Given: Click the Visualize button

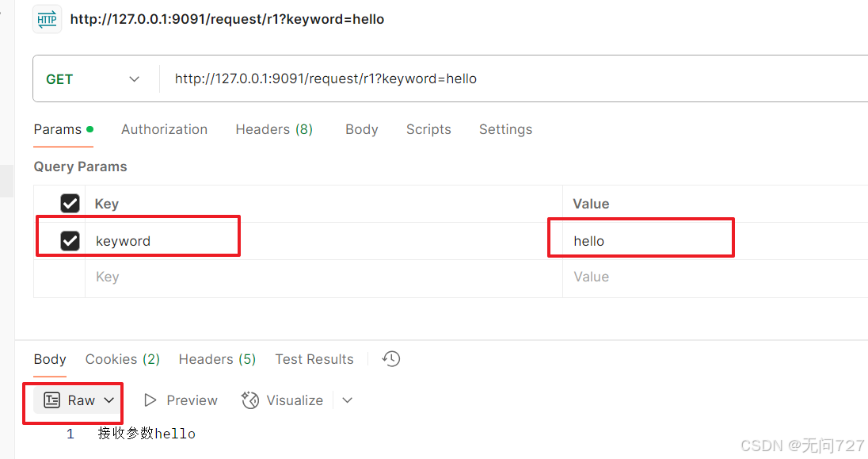Looking at the screenshot, I should (282, 400).
